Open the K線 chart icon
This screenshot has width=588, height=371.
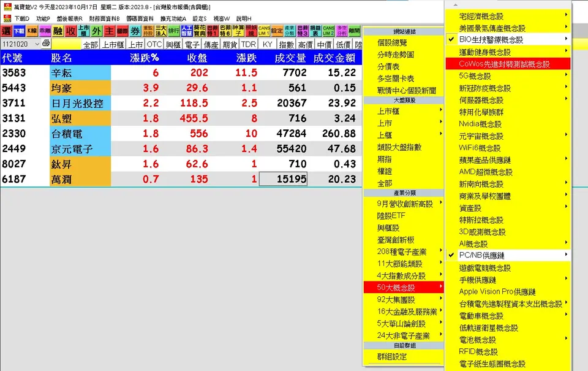32,31
